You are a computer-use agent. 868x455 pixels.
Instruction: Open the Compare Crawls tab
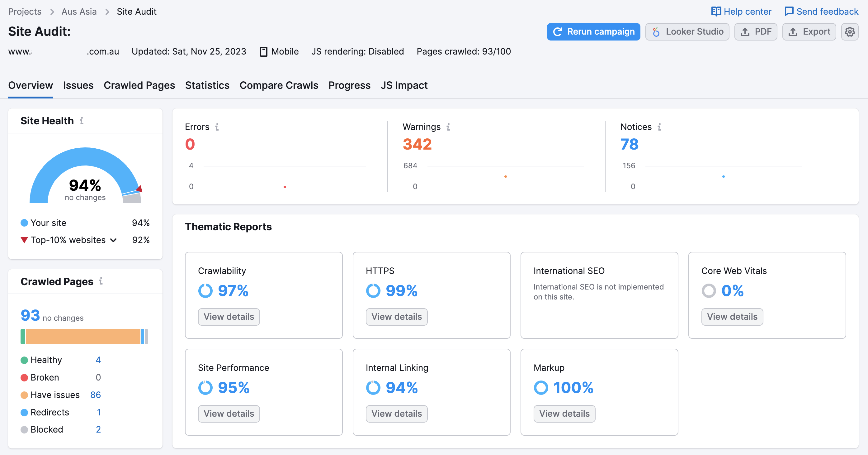(x=279, y=85)
